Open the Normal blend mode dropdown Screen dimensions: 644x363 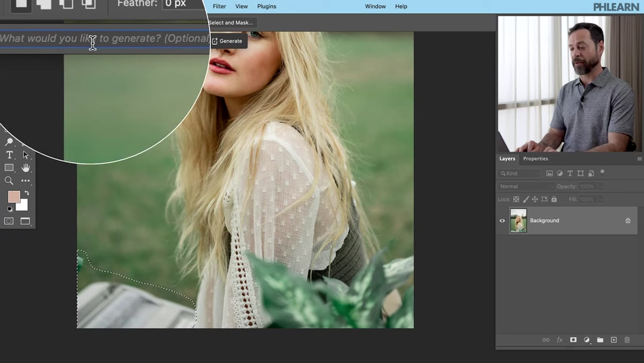pyautogui.click(x=525, y=186)
